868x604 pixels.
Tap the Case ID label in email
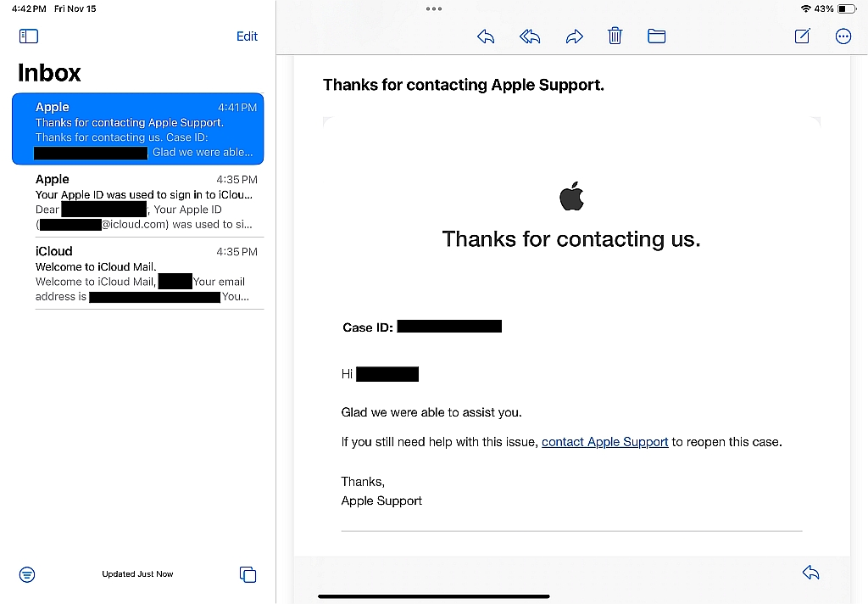click(x=368, y=327)
